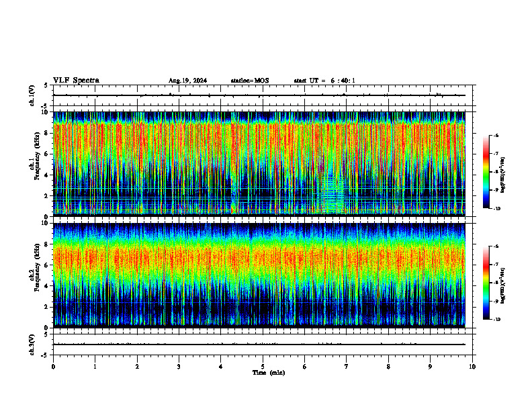Screen dimensions: 532x411
Task: Click the '-10' label on ch.1 colorbar
Action: point(496,209)
